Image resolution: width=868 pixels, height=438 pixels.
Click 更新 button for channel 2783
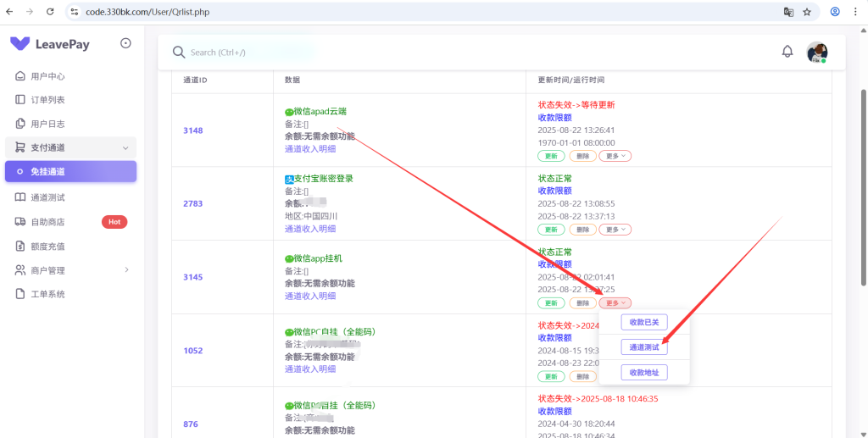[x=551, y=230]
